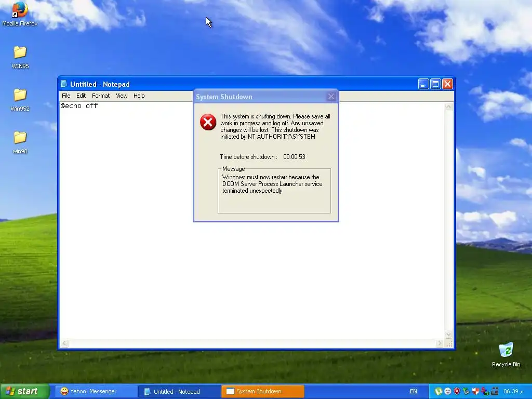The width and height of the screenshot is (532, 399).
Task: Activate System Shutdown taskbar button
Action: 262,391
